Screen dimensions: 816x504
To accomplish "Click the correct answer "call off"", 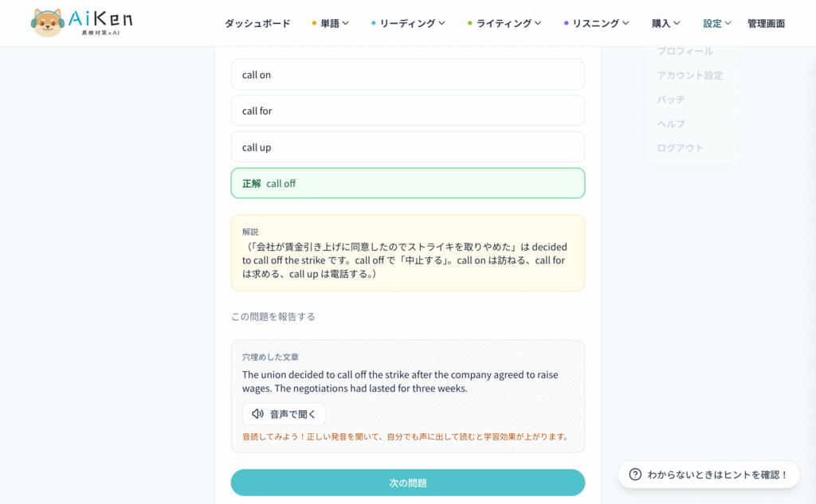I will point(407,183).
